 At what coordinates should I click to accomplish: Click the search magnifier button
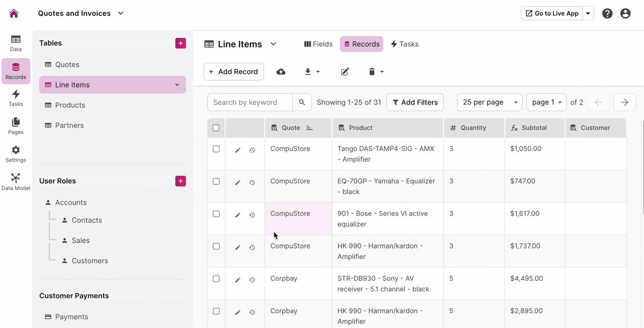pos(302,103)
